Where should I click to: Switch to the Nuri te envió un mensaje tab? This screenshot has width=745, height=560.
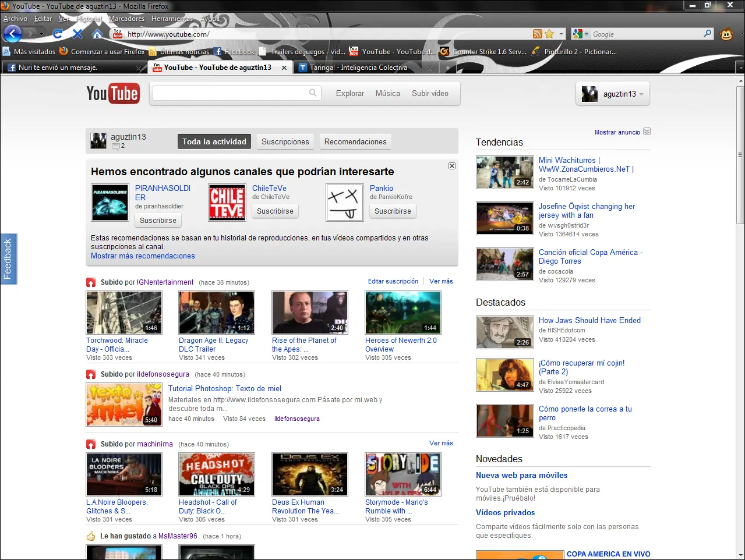point(75,68)
